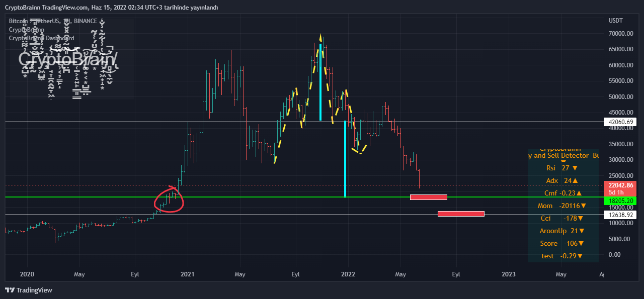Click the test -0.29 dashboard row
The image size is (644, 299).
point(562,256)
